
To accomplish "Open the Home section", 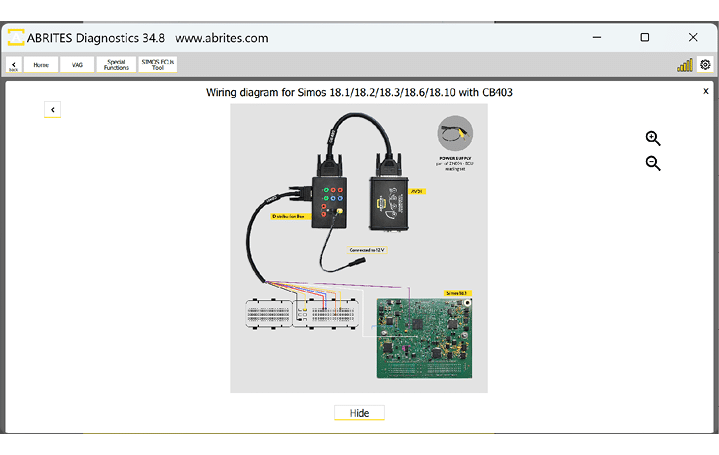I will click(x=41, y=65).
